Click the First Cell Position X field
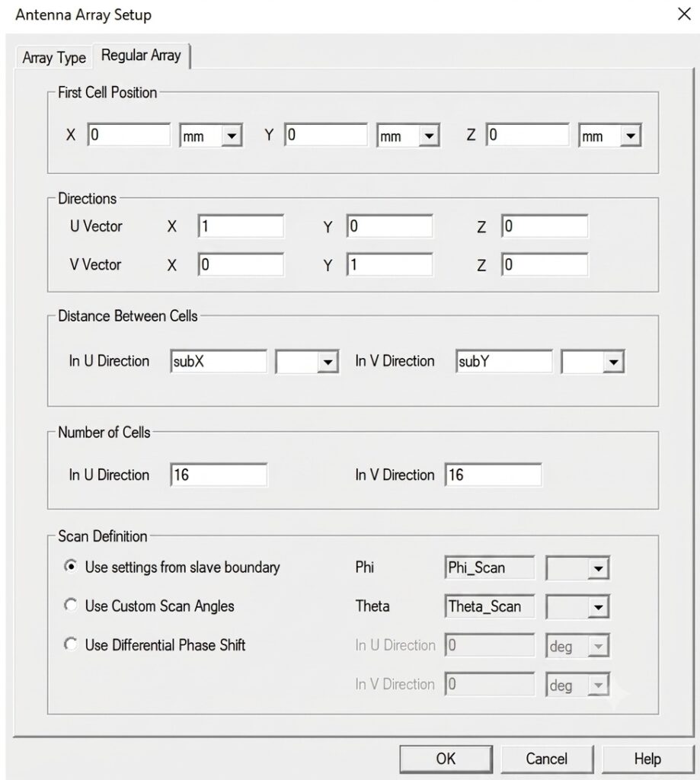700x780 pixels. tap(129, 135)
